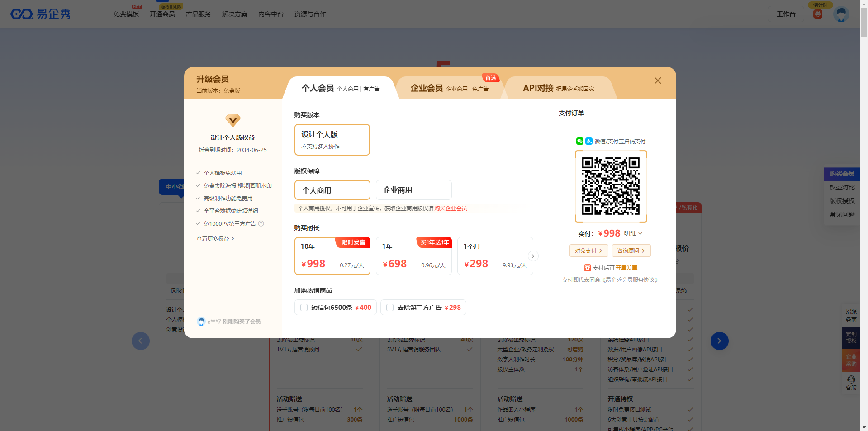Image resolution: width=868 pixels, height=431 pixels.
Task: Click the 企业采购 side button
Action: 851,360
